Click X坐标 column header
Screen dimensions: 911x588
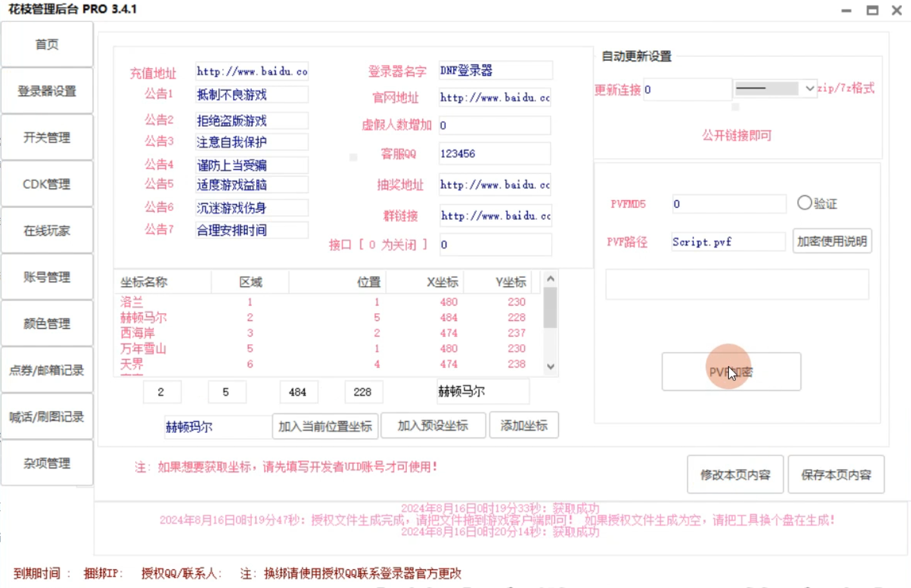coord(425,282)
